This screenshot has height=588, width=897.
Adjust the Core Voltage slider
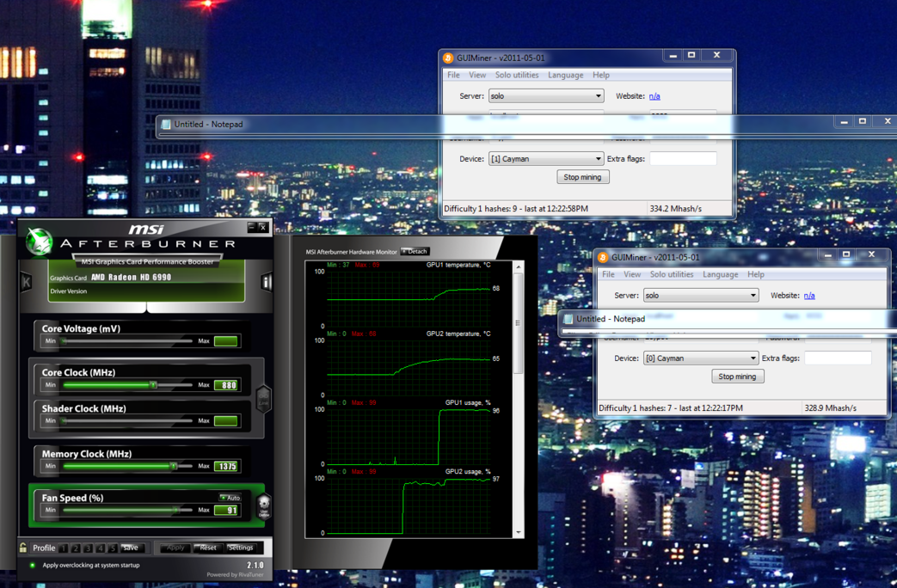point(127,341)
